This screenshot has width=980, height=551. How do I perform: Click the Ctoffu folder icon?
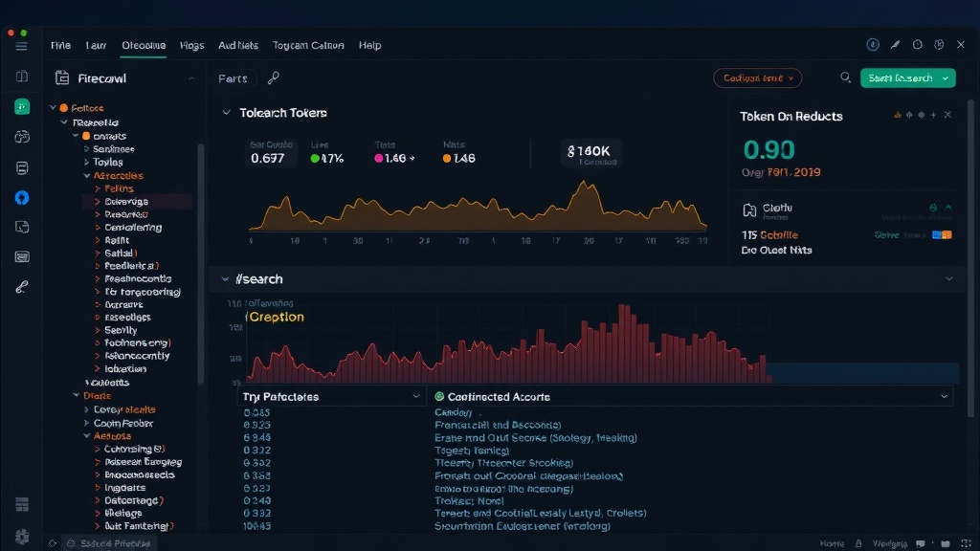point(749,209)
